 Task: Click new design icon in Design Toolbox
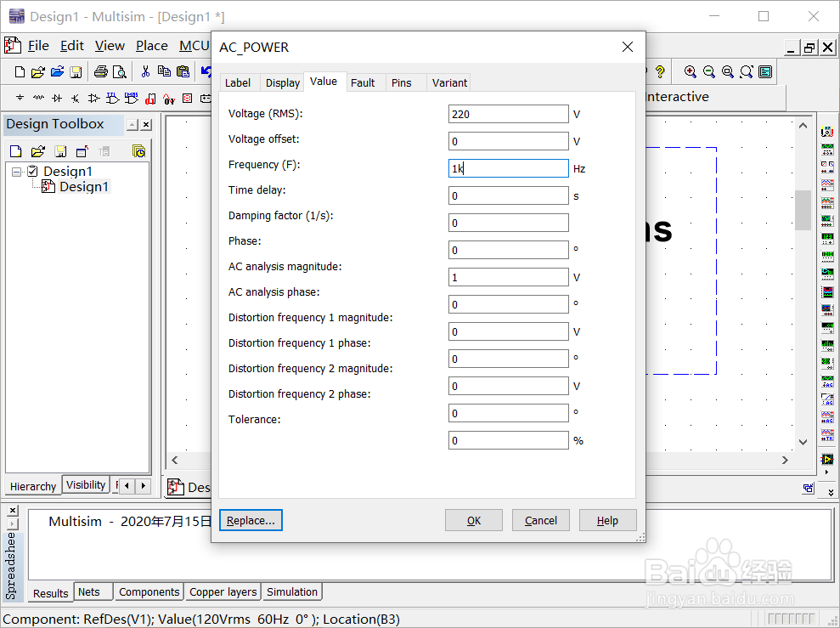click(x=15, y=151)
